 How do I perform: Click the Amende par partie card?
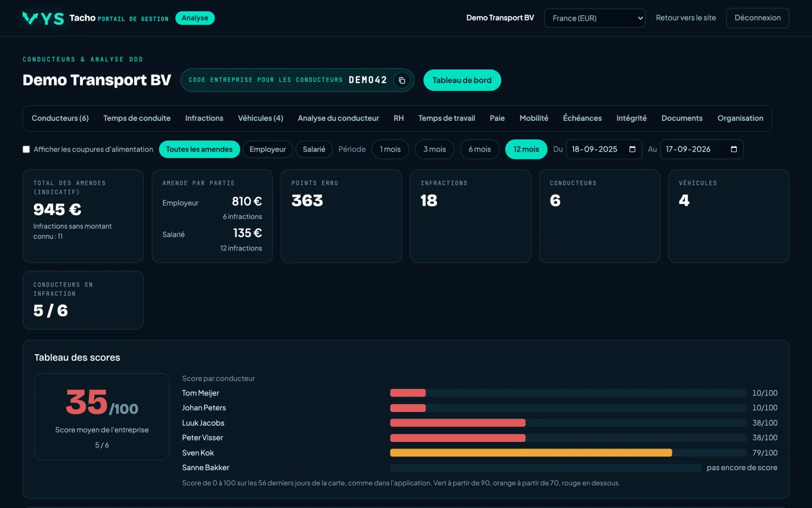tap(212, 216)
